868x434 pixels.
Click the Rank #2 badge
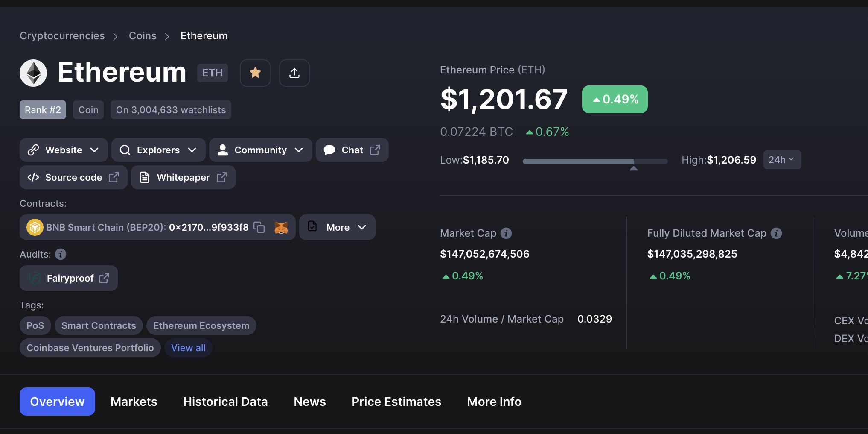pyautogui.click(x=43, y=110)
